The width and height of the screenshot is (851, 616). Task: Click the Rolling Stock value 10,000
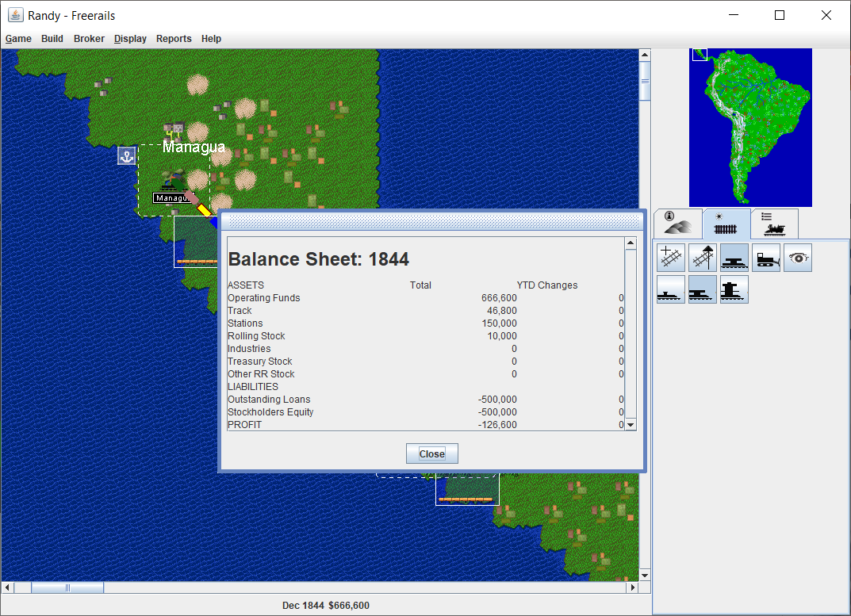pos(502,336)
